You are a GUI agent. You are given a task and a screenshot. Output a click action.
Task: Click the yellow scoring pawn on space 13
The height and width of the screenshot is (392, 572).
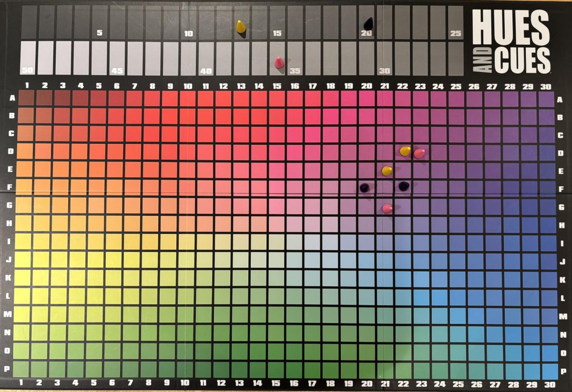(x=242, y=27)
